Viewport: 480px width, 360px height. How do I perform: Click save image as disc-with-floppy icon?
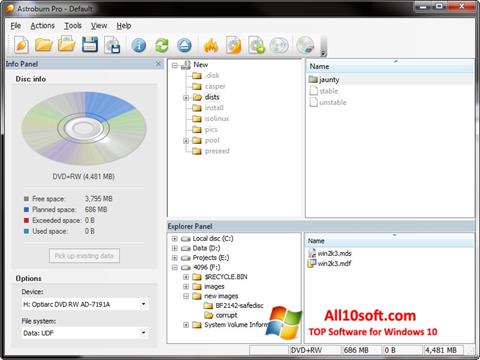click(112, 45)
